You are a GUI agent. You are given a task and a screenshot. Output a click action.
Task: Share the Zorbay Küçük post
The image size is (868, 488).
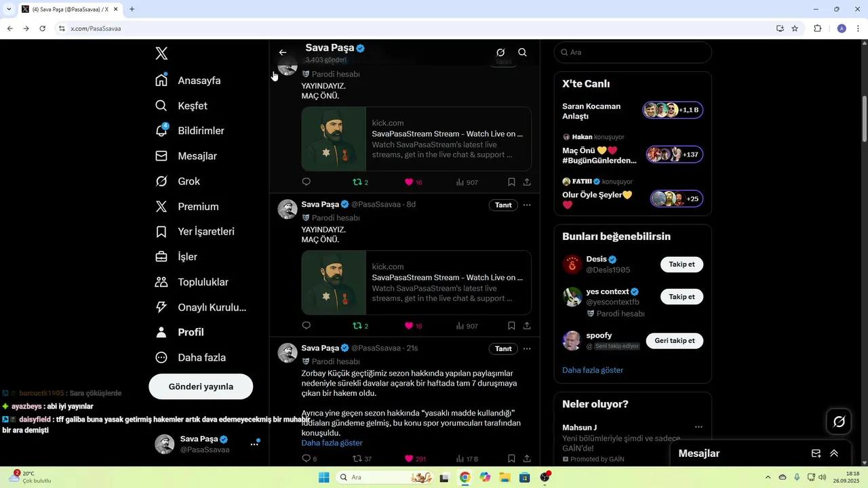527,459
